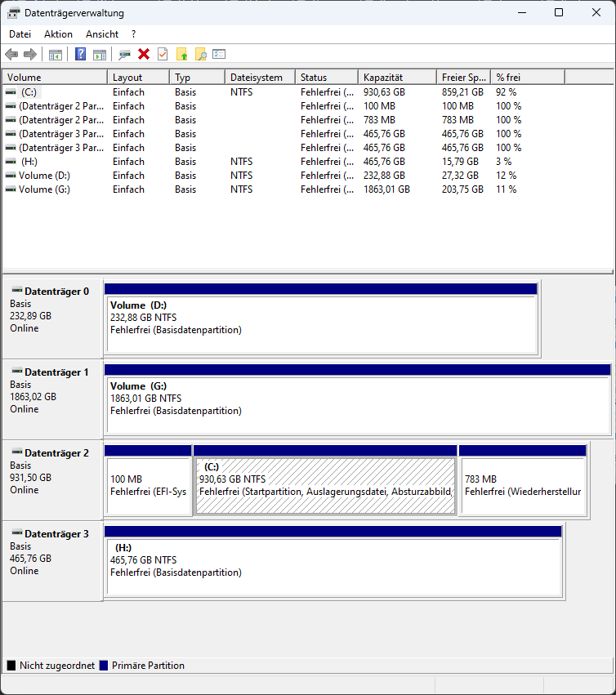Image resolution: width=616 pixels, height=695 pixels.
Task: Select list row with 100 MB capacity
Action: (283, 106)
